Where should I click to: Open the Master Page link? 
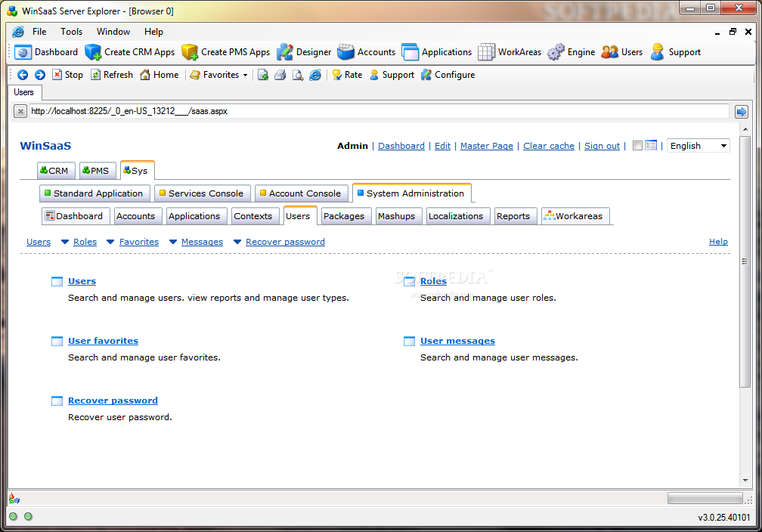tap(487, 146)
